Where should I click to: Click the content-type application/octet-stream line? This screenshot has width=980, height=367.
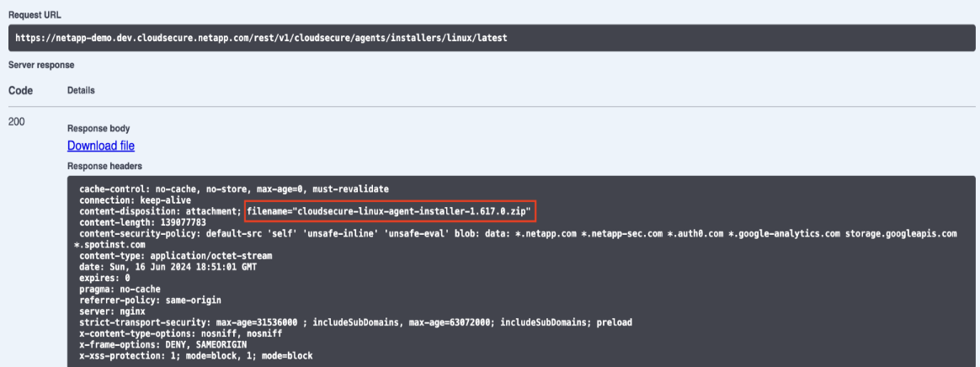click(x=175, y=255)
